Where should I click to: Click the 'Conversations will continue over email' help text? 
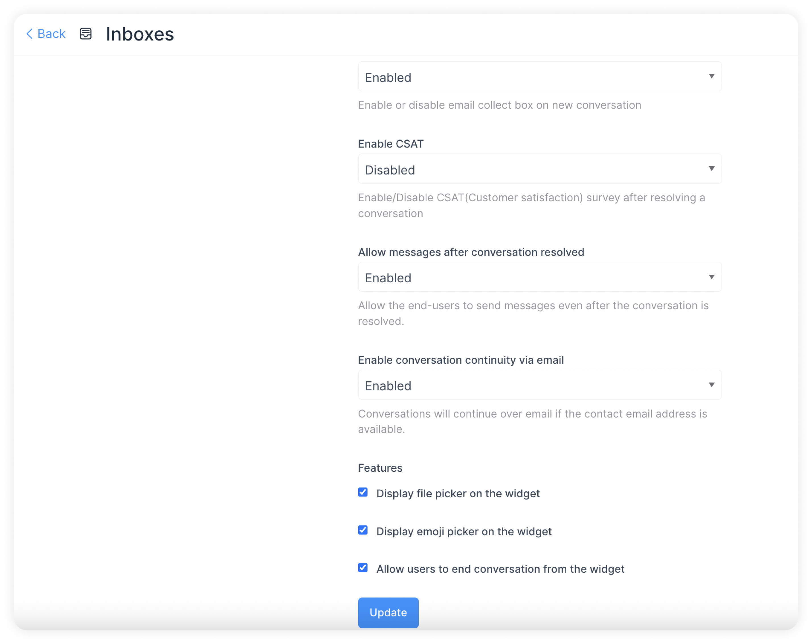pos(533,421)
